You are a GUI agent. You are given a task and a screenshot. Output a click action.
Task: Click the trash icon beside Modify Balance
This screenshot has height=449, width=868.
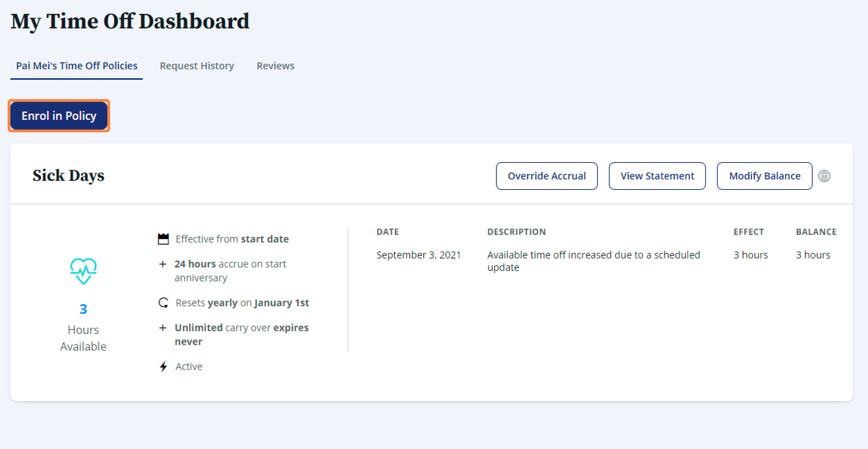824,176
